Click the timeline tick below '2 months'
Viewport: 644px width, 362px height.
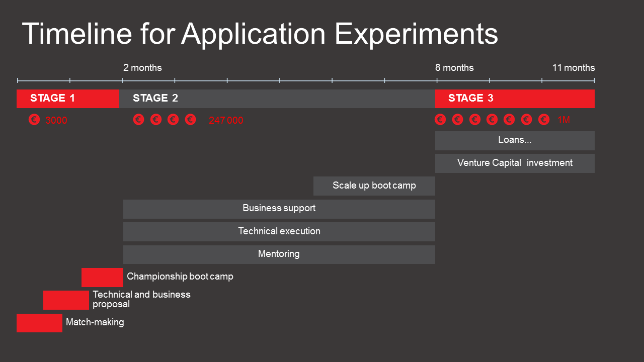click(122, 80)
